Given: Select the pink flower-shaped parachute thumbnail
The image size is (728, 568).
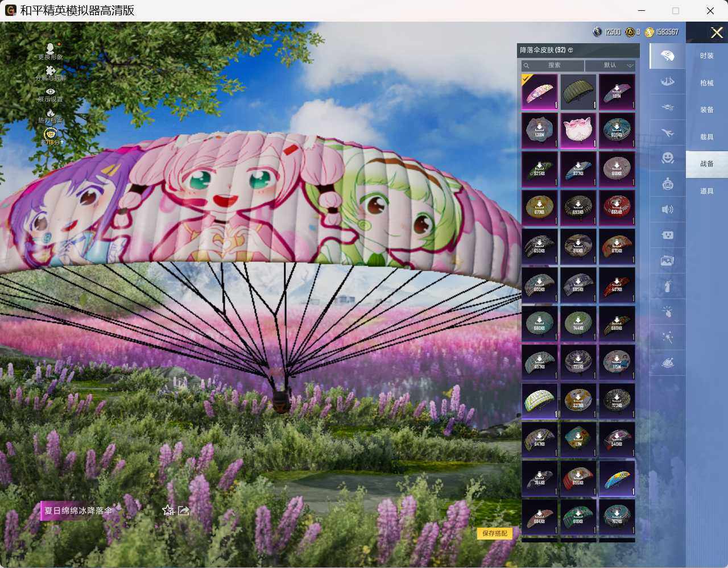Looking at the screenshot, I should (x=578, y=131).
